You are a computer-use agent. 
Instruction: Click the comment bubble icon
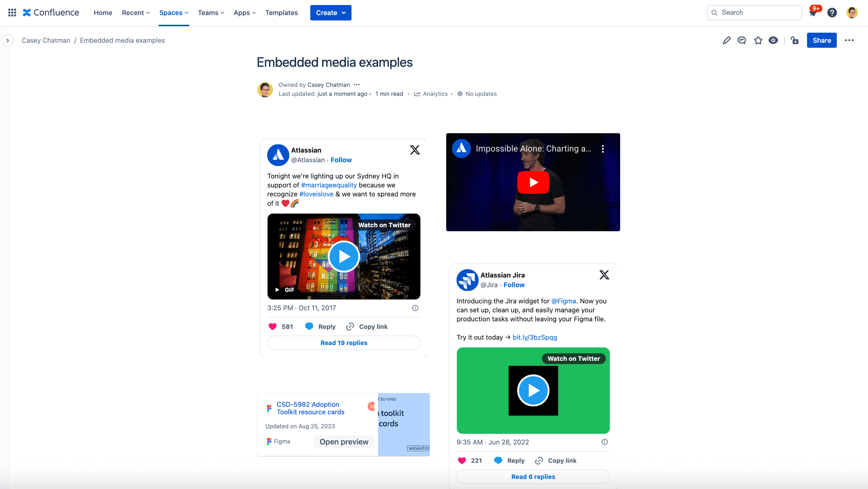click(x=742, y=40)
